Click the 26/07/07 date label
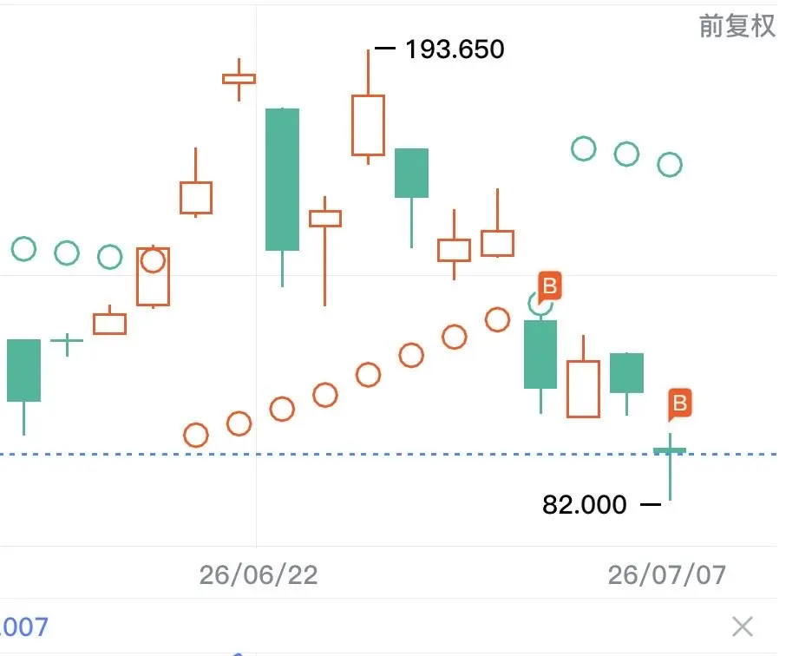This screenshot has width=812, height=656. pyautogui.click(x=667, y=574)
